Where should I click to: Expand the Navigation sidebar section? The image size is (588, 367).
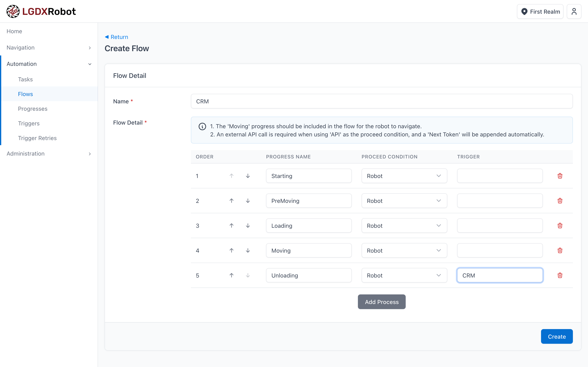[x=49, y=48]
